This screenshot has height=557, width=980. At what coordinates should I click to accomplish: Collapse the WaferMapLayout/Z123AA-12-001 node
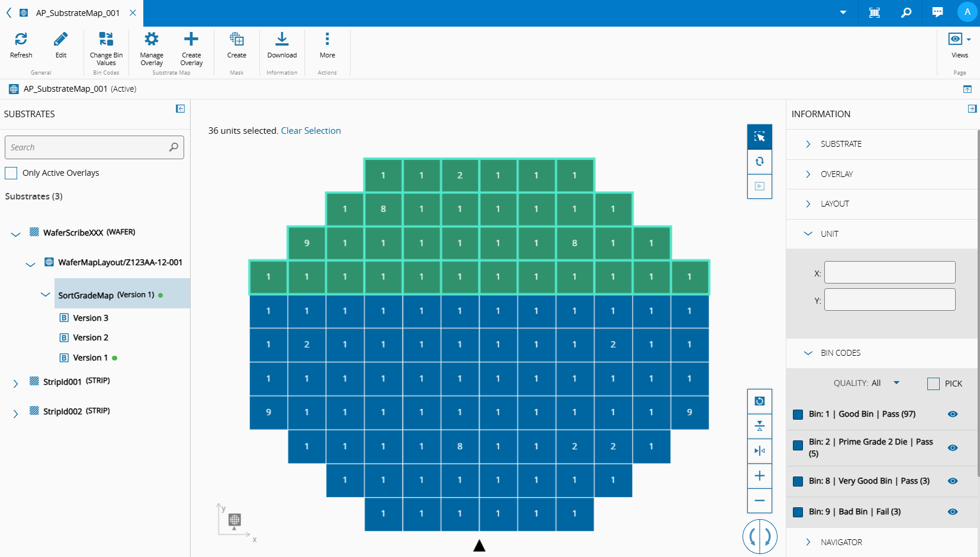point(30,264)
